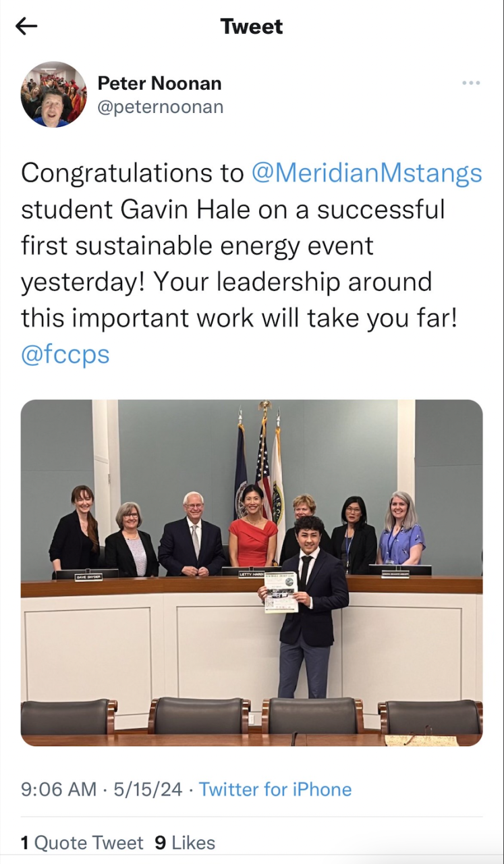Open the three-dot more options menu
Viewport: 504px width, 864px height.
pos(471,83)
